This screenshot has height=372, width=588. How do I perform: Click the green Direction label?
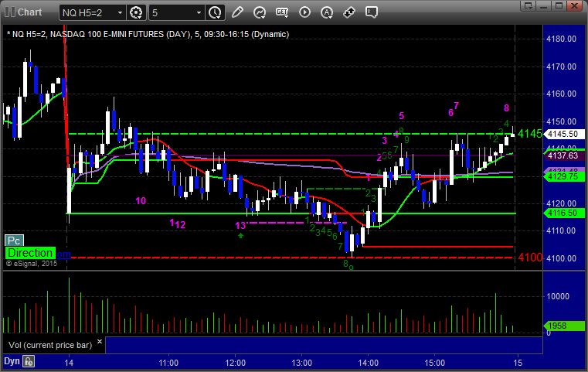(30, 253)
